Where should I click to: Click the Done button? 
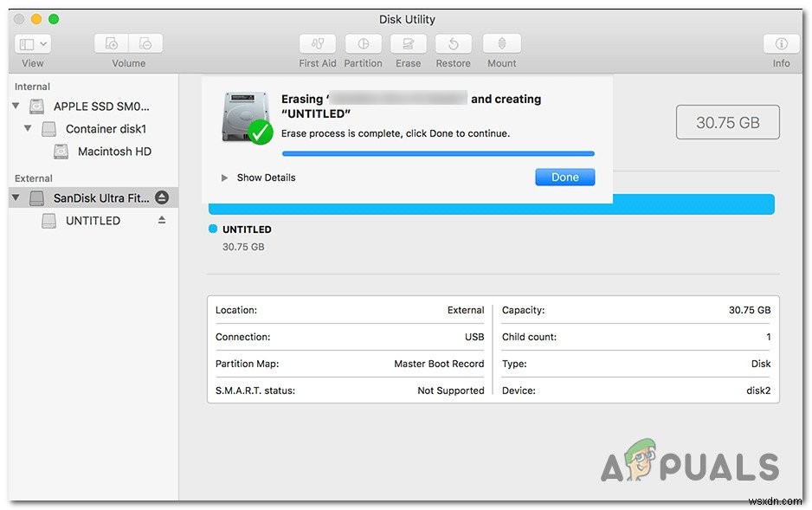(564, 177)
